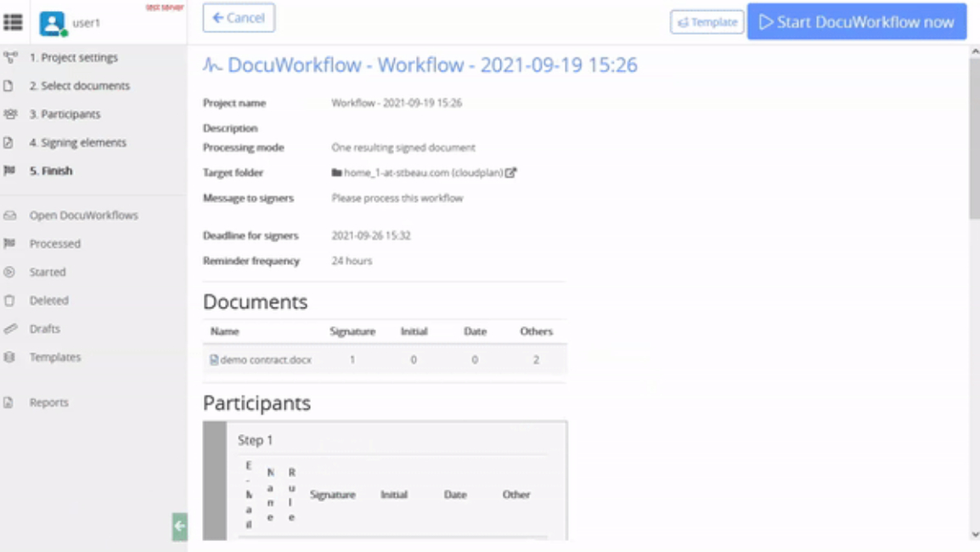The width and height of the screenshot is (980, 552).
Task: Click the Templates stack icon
Action: tap(9, 357)
